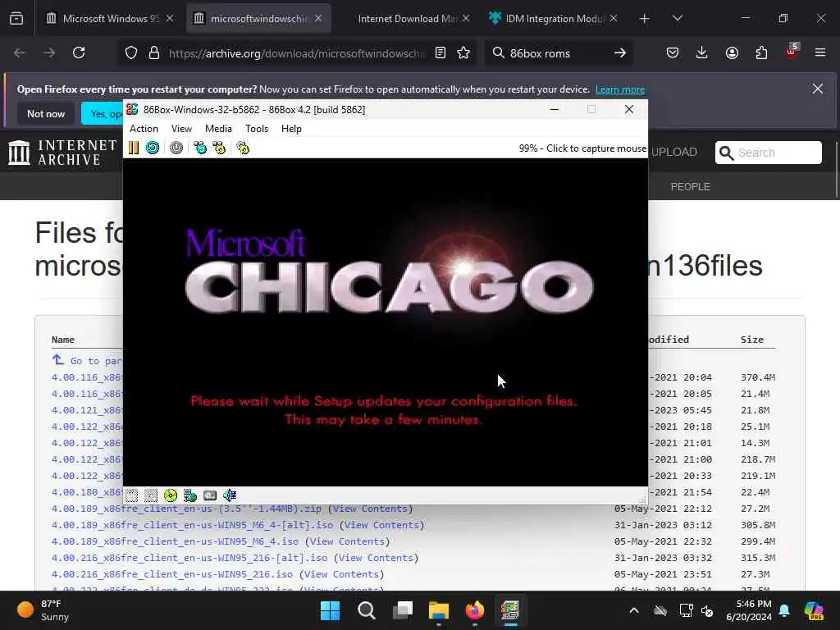The width and height of the screenshot is (840, 630).
Task: Show hidden system tray icons
Action: pyautogui.click(x=634, y=610)
